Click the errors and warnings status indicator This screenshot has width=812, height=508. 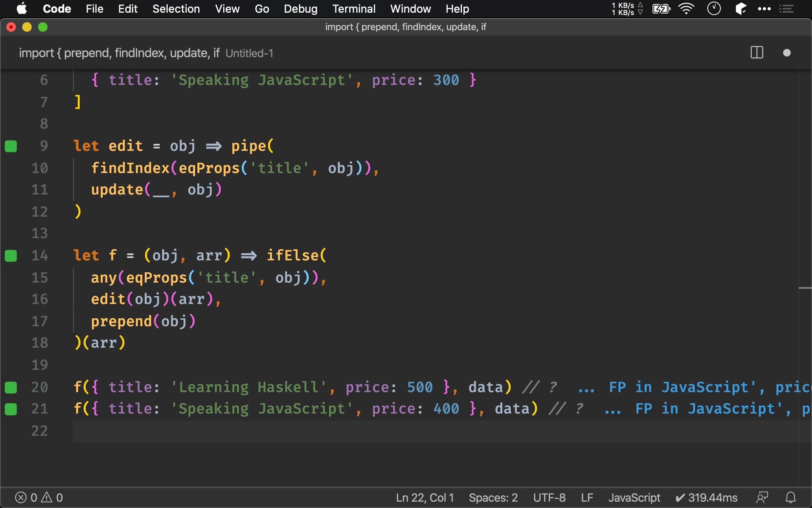tap(39, 498)
